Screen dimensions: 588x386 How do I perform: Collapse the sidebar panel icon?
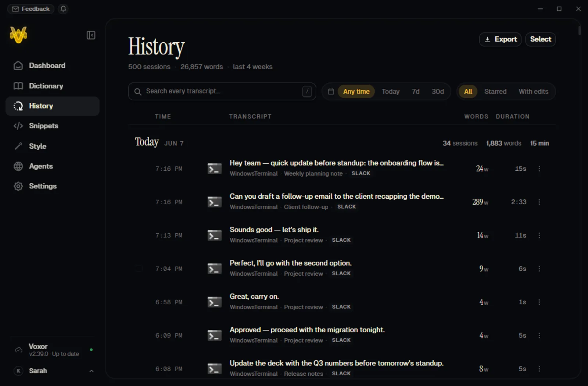[x=91, y=35]
